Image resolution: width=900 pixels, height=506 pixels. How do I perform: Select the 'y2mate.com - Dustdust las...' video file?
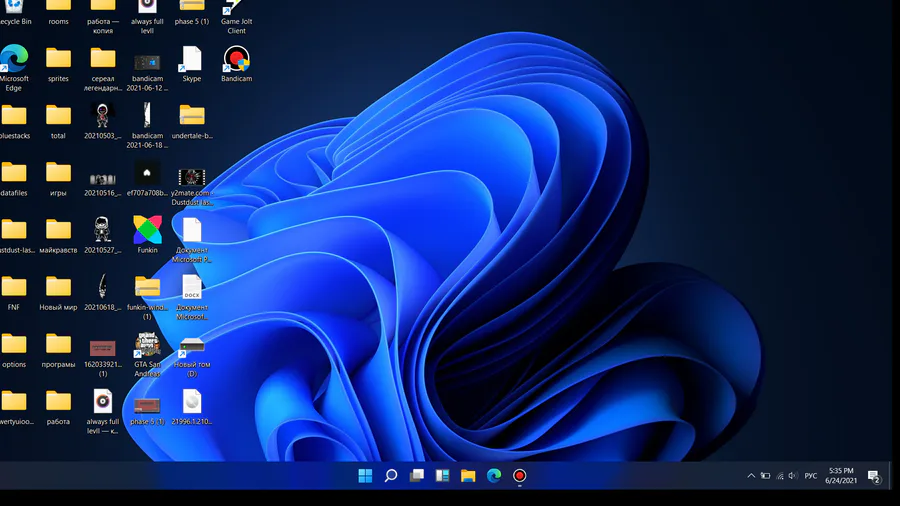pos(192,184)
